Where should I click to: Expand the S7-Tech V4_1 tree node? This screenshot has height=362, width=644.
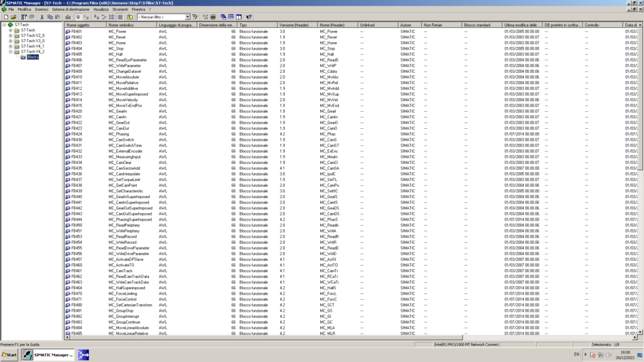point(11,46)
